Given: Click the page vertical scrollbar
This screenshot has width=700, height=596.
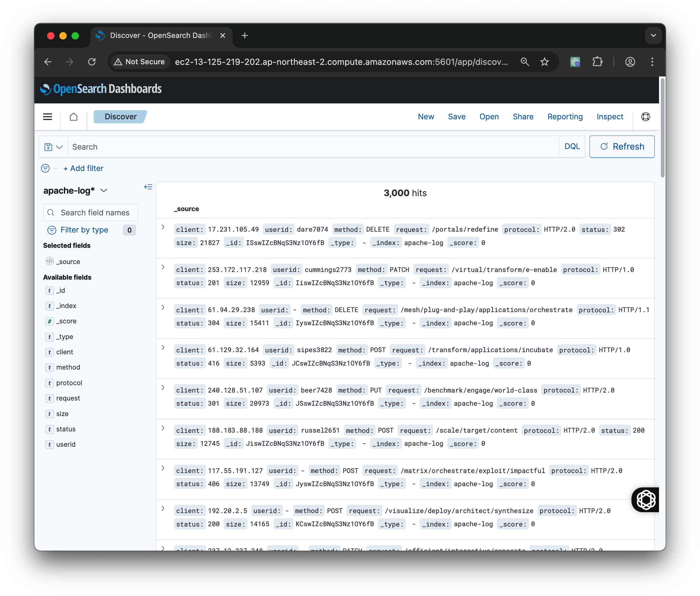Looking at the screenshot, I should tap(662, 128).
